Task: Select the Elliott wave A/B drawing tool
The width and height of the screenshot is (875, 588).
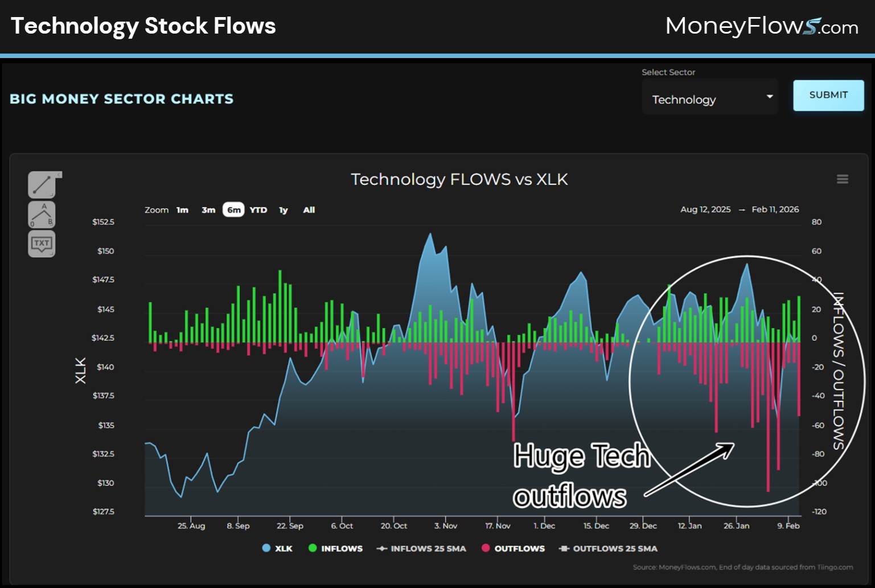Action: 41,215
